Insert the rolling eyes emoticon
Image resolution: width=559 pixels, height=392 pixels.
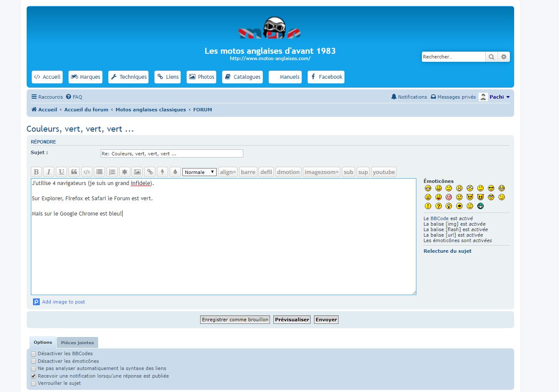click(x=491, y=197)
